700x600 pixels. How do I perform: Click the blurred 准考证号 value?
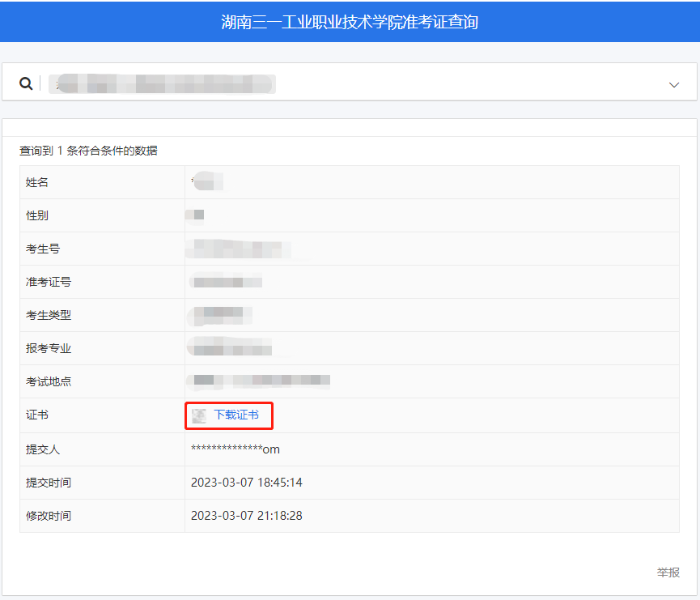coord(226,282)
